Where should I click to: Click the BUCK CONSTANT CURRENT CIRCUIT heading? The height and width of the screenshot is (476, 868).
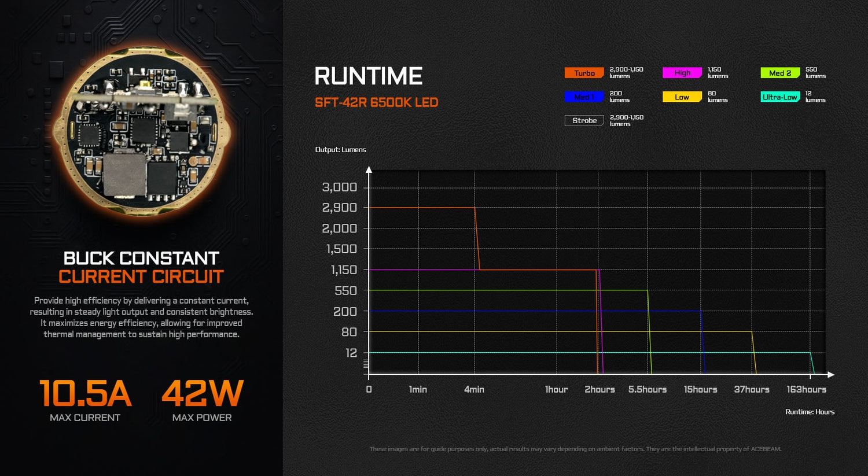click(141, 267)
